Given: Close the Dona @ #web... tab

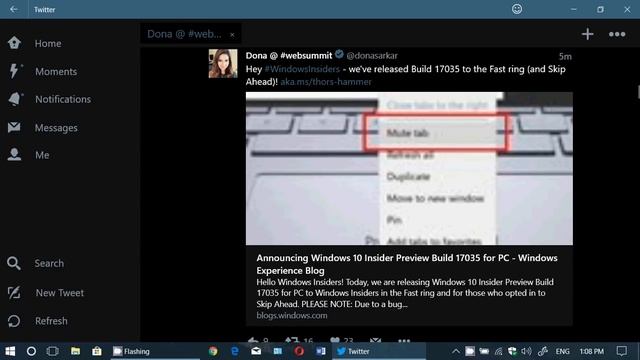Looking at the screenshot, I should (232, 35).
